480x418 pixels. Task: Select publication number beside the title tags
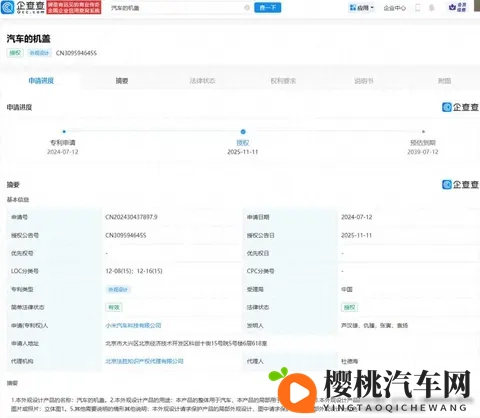tap(76, 53)
